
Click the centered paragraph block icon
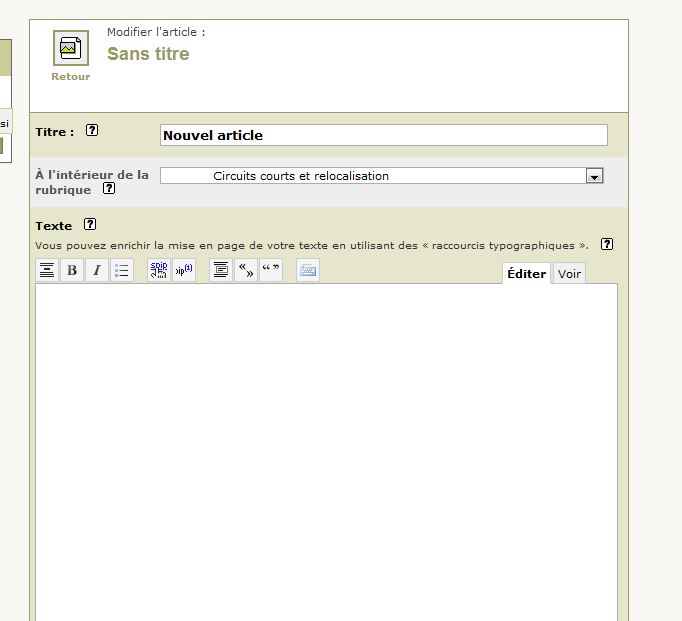[221, 270]
